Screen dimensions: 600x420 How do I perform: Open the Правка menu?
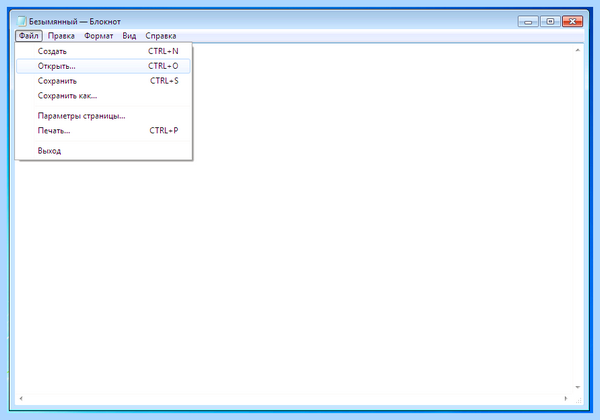coord(61,36)
